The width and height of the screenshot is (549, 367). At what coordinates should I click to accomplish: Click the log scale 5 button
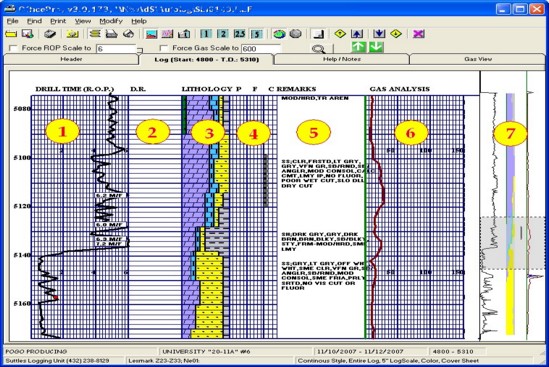(257, 34)
